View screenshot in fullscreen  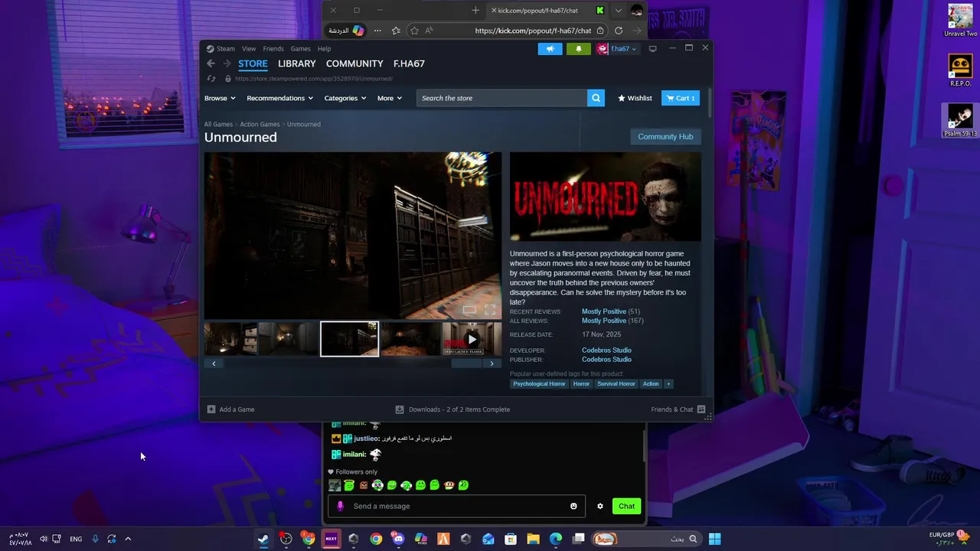[x=490, y=310]
